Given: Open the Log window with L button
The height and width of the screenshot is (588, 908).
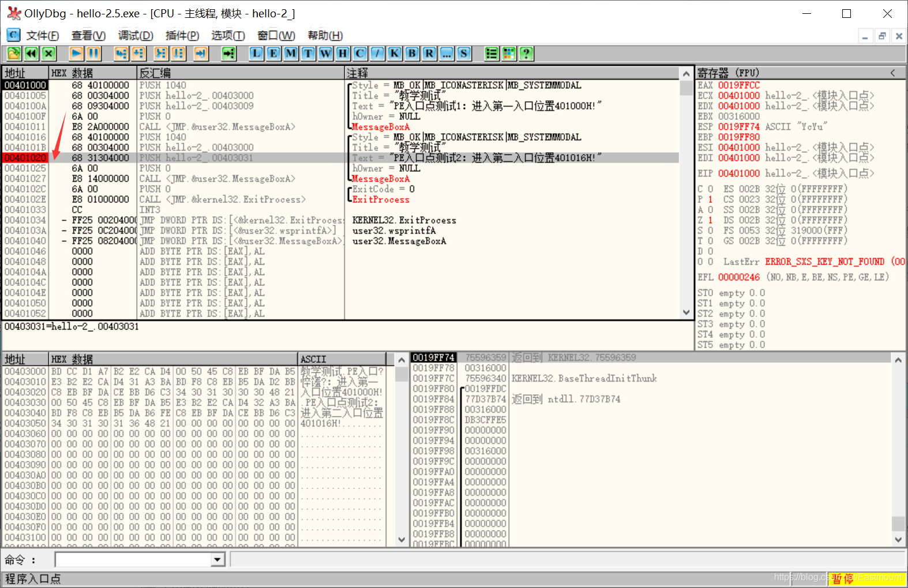Looking at the screenshot, I should (x=256, y=54).
